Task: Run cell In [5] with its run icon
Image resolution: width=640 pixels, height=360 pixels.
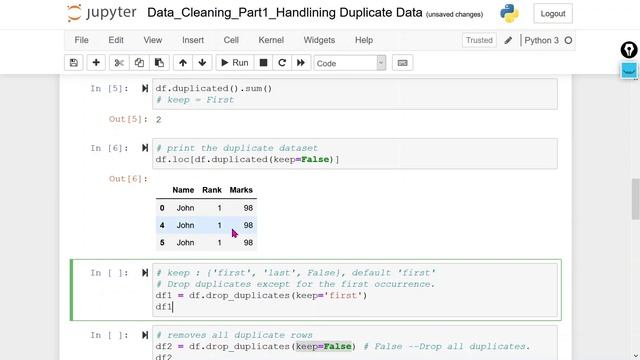Action: point(144,88)
